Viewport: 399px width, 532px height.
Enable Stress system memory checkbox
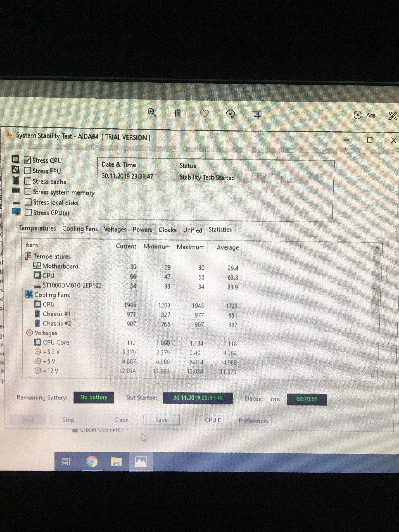[28, 192]
